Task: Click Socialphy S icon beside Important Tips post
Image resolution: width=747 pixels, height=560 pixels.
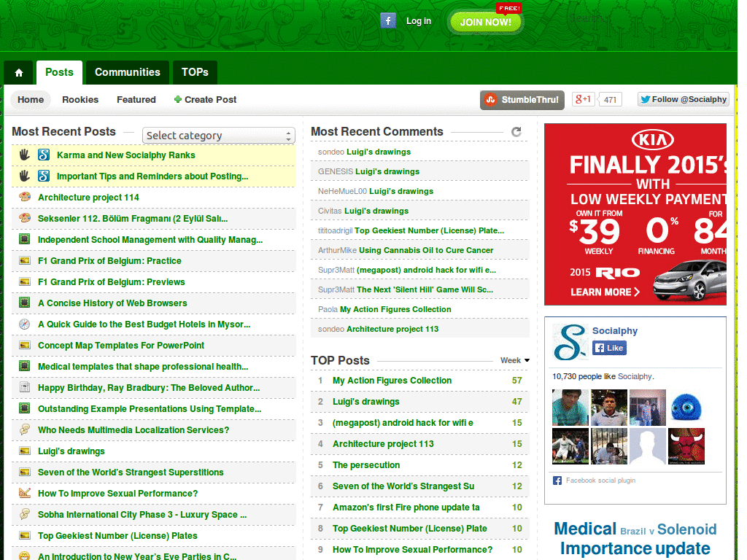Action: click(x=44, y=176)
